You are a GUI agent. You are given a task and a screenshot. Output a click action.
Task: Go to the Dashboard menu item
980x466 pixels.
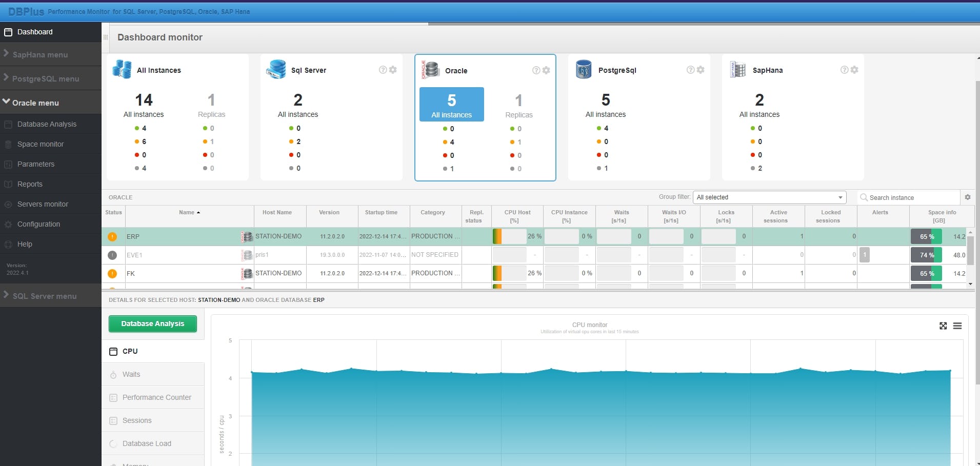click(x=35, y=32)
